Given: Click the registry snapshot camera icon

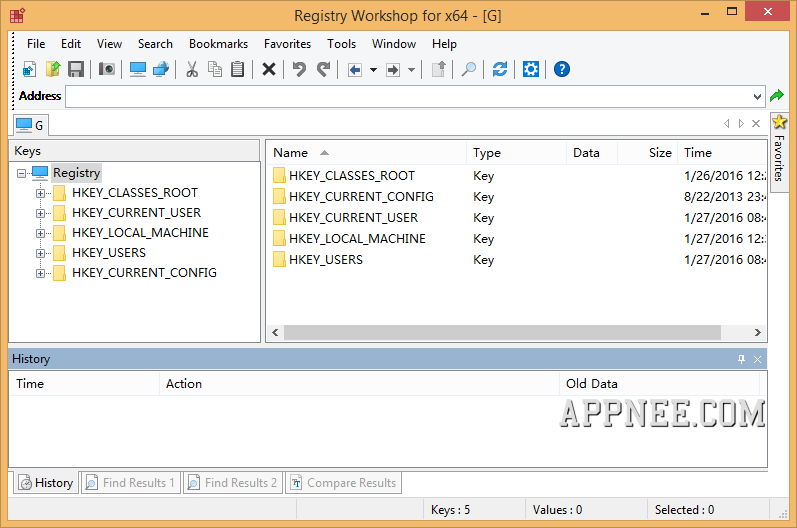Looking at the screenshot, I should click(107, 69).
